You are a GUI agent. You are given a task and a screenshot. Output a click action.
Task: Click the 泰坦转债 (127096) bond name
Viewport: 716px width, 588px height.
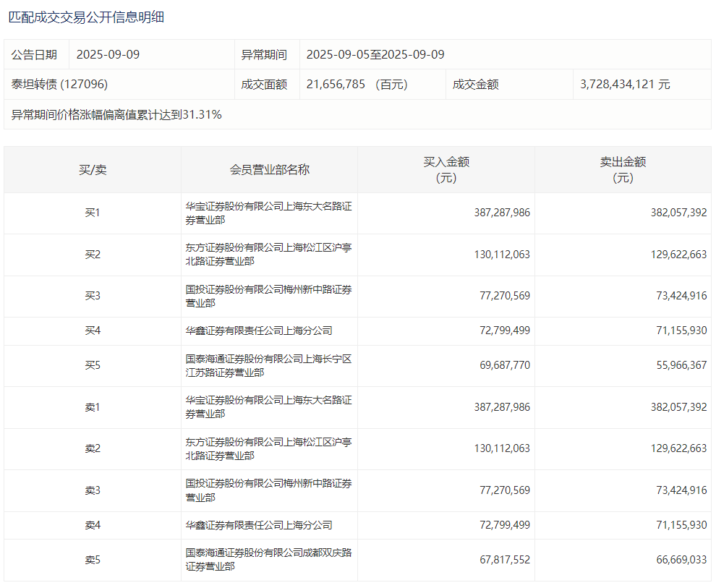pos(59,85)
